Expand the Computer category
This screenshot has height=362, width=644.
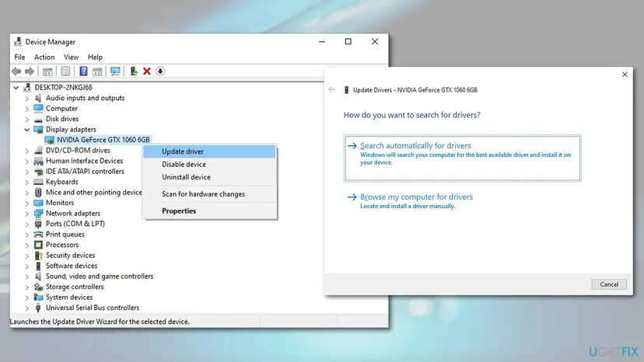26,108
